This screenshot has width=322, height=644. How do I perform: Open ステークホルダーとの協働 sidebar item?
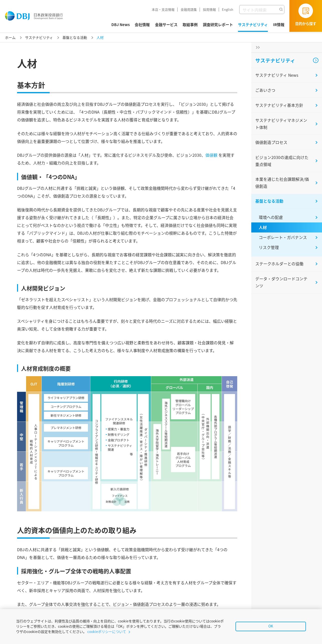tap(287, 264)
